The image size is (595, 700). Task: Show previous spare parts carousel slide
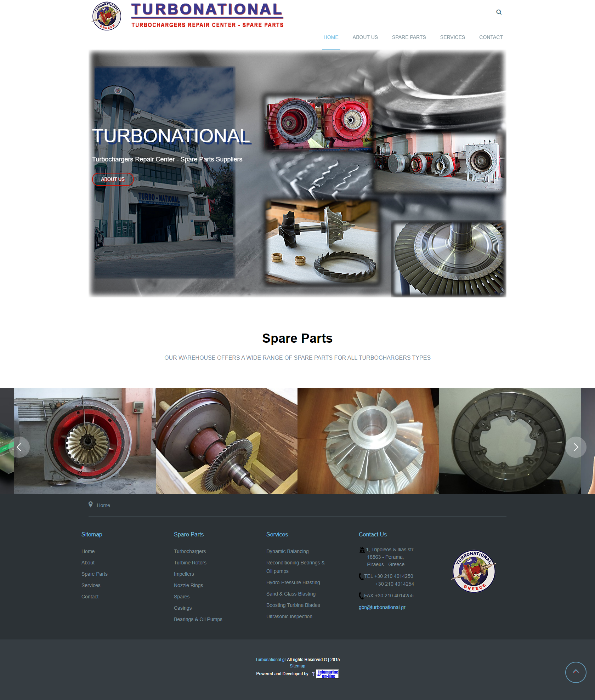tap(19, 447)
